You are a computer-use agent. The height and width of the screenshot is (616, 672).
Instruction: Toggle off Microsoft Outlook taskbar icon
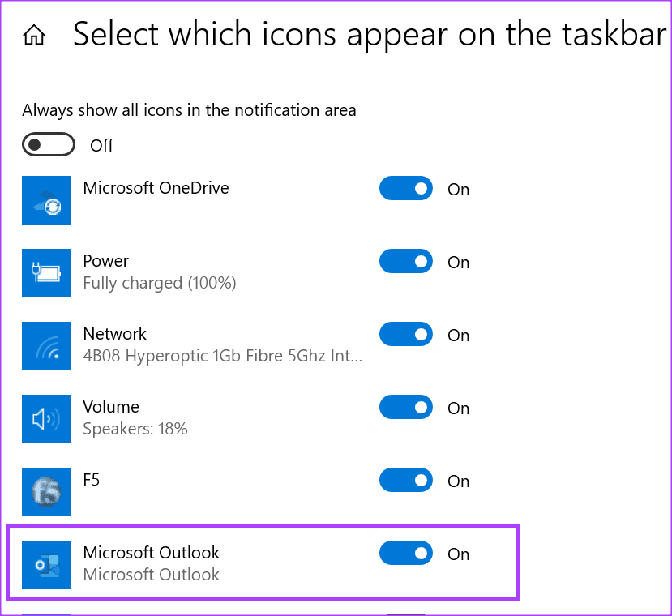[x=406, y=553]
